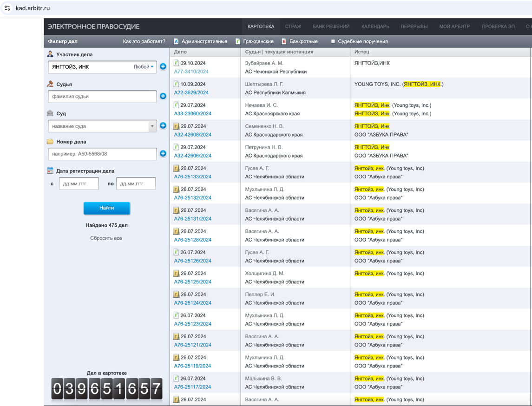Viewport: 532px width, 406px height.
Task: Switch to the СТРАЖ tab
Action: 293,26
